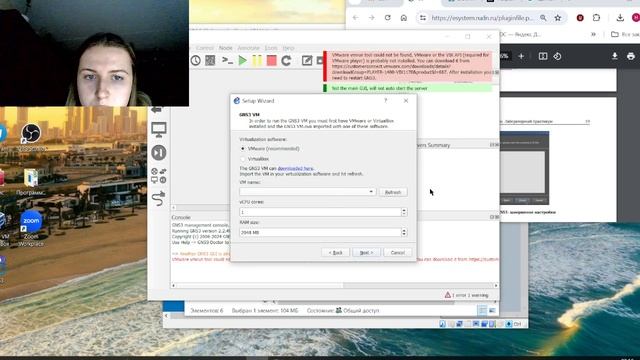Bookmark this page with the star icon

pyautogui.click(x=558, y=18)
